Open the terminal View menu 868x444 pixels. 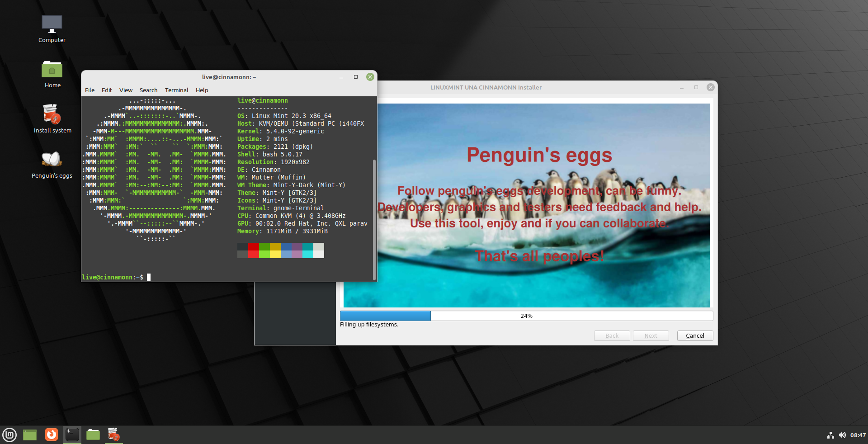coord(126,90)
